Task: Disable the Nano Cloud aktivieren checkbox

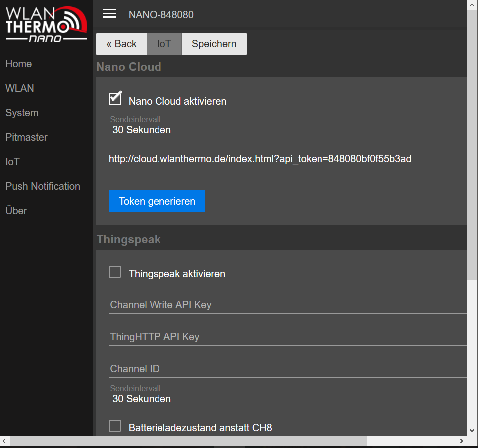Action: point(115,99)
